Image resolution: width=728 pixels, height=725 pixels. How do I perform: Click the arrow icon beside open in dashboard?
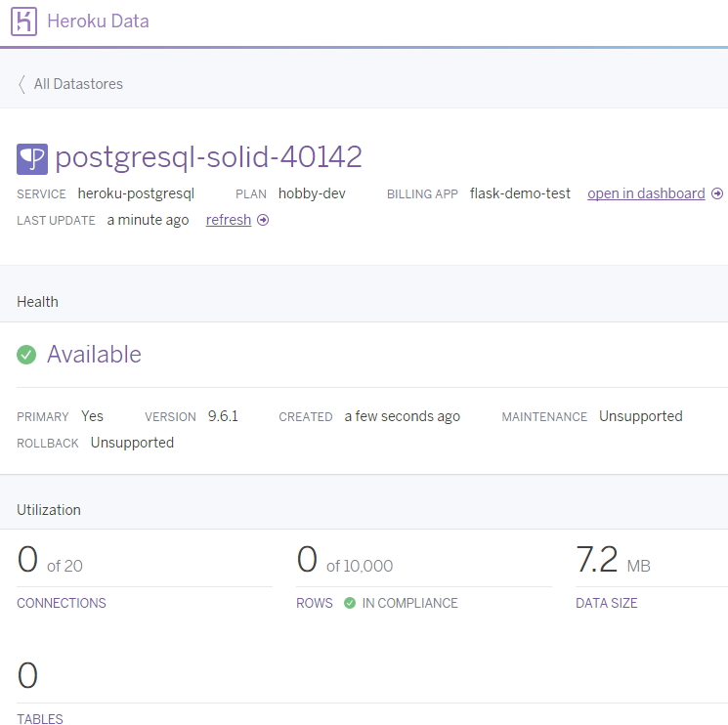[x=717, y=193]
